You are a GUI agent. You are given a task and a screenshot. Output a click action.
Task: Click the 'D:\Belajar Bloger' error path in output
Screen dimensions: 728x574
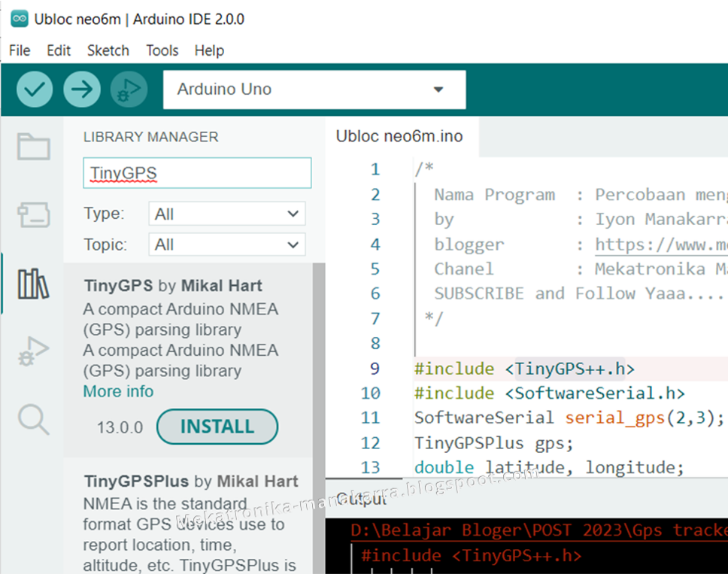(x=539, y=530)
